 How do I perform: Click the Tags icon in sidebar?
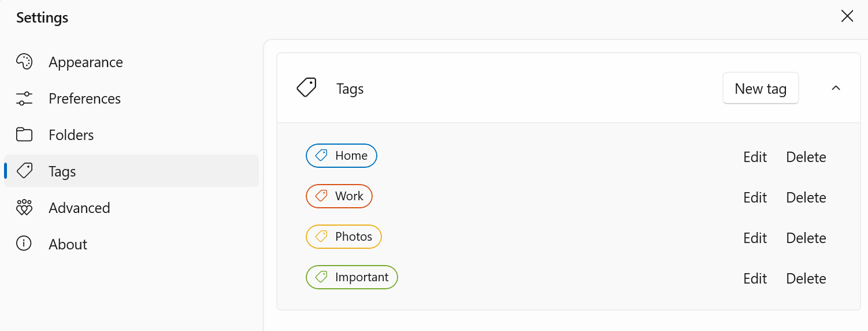pos(24,171)
